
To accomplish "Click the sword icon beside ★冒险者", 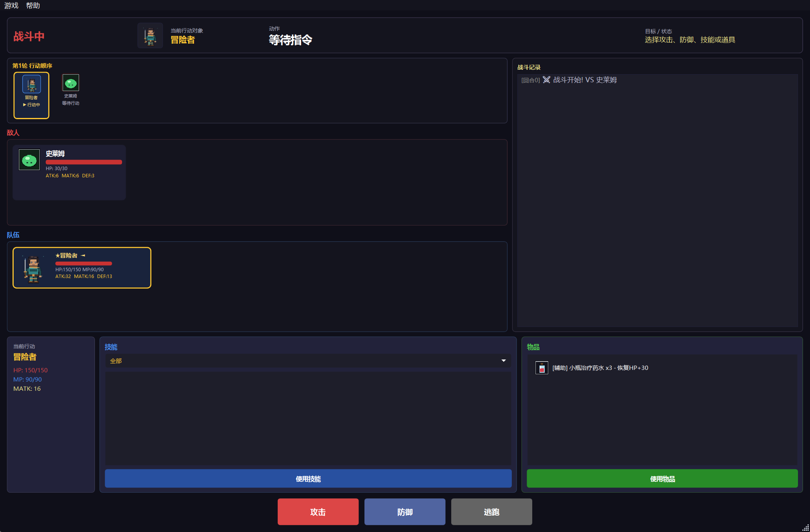I will point(83,256).
